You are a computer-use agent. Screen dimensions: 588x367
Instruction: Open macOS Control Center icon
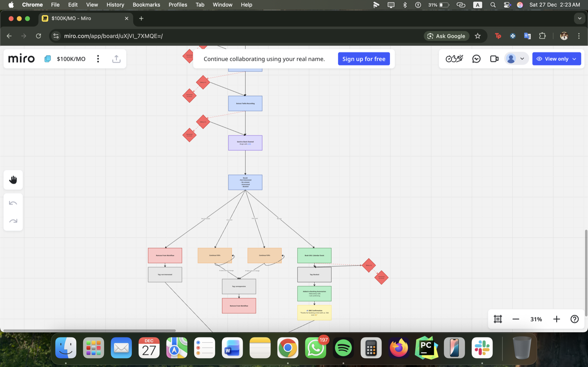(x=507, y=5)
